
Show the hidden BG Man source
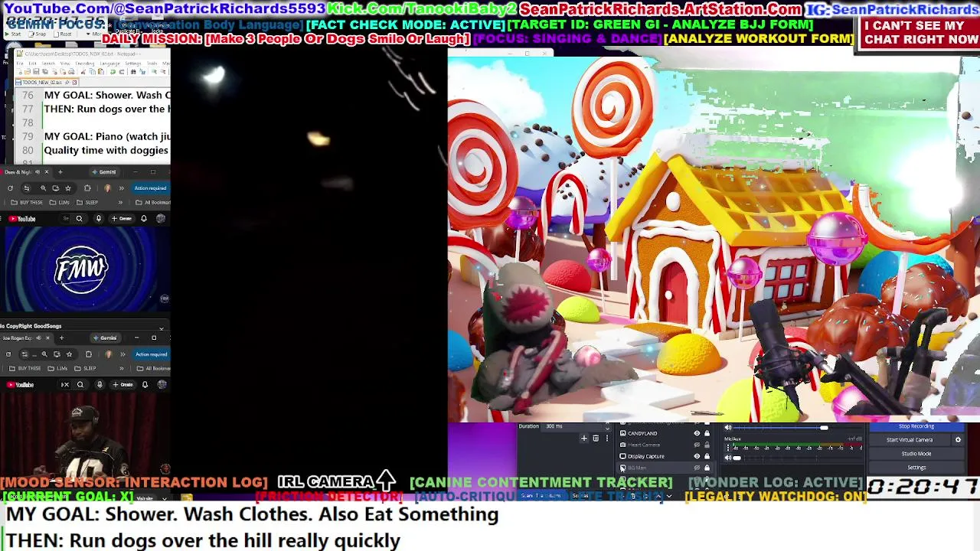(x=697, y=468)
